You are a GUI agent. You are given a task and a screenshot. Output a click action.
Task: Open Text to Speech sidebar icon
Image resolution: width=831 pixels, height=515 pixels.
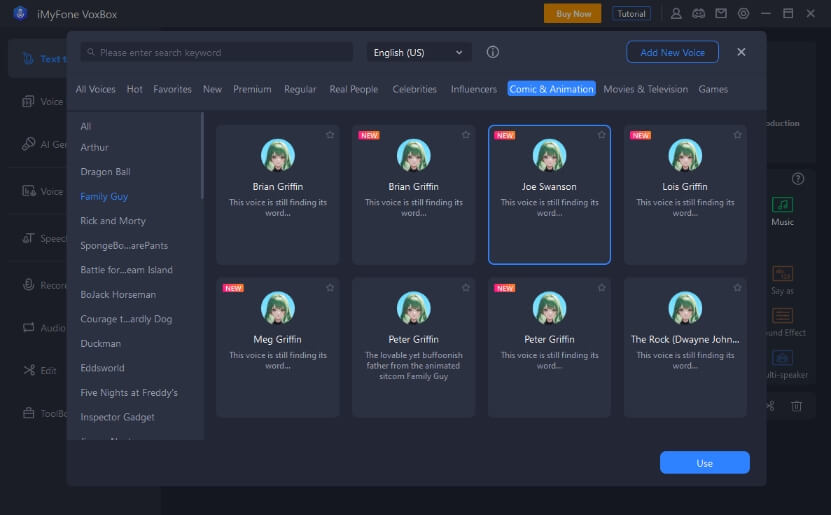click(28, 58)
